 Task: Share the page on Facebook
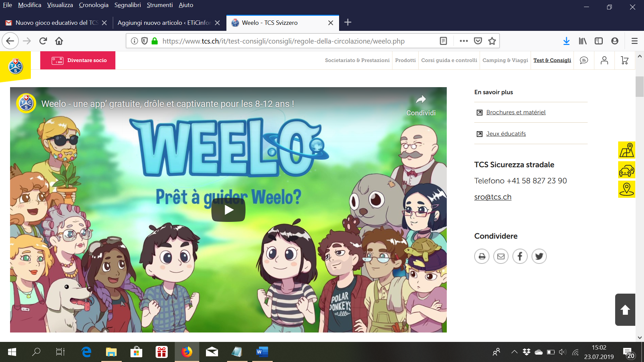[520, 256]
